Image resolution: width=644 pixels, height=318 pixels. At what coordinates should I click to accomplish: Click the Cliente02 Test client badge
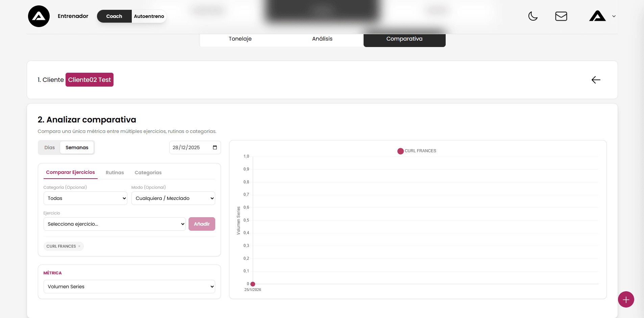[x=90, y=80]
